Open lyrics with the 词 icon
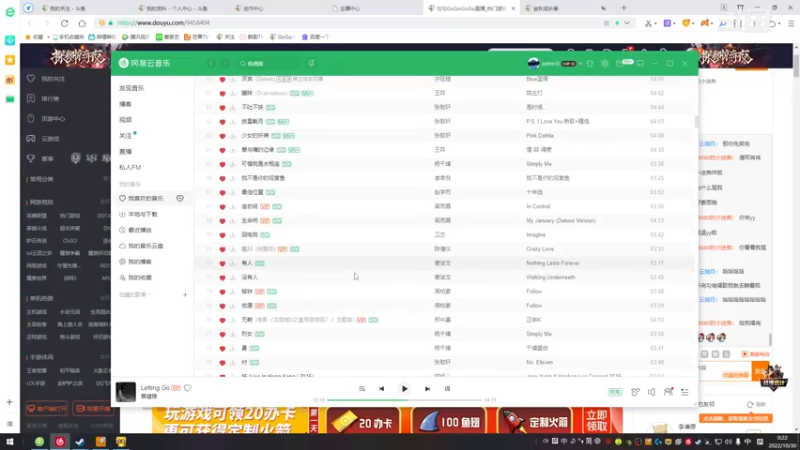 pyautogui.click(x=447, y=389)
